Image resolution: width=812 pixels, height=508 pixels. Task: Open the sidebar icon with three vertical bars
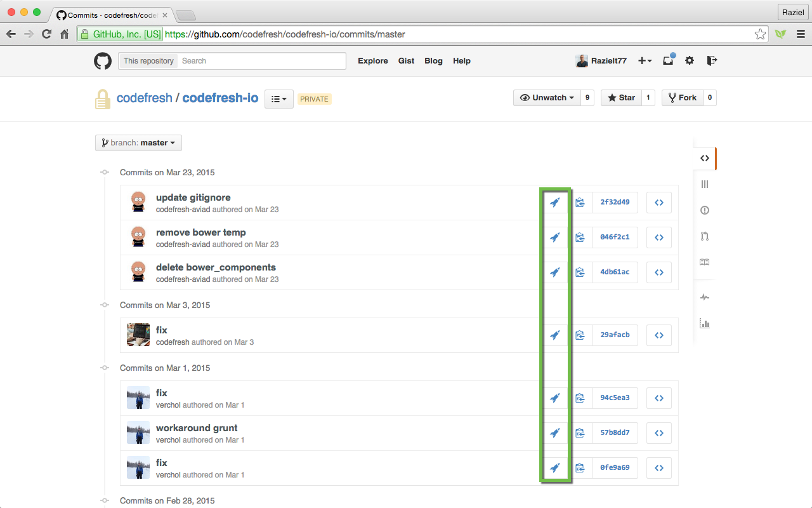click(x=705, y=184)
